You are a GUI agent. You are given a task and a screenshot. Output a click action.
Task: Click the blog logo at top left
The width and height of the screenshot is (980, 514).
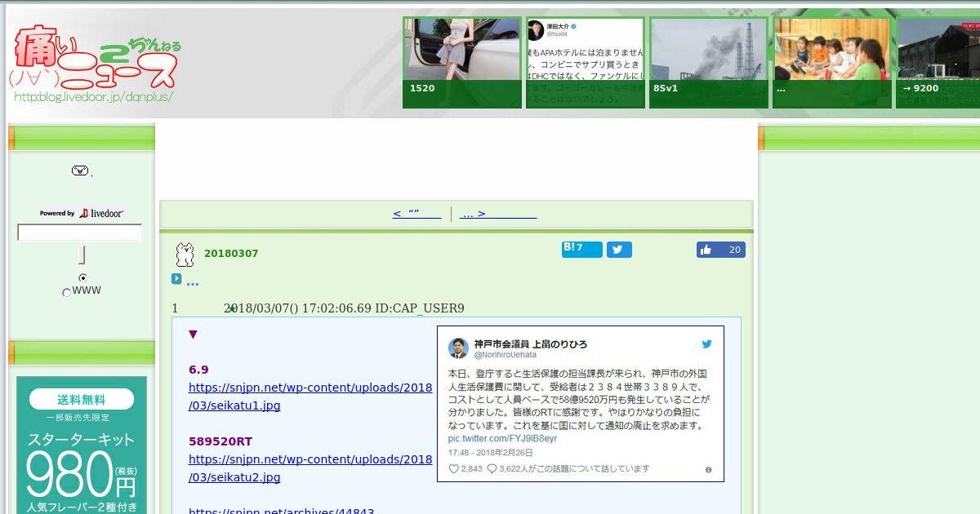pyautogui.click(x=96, y=65)
